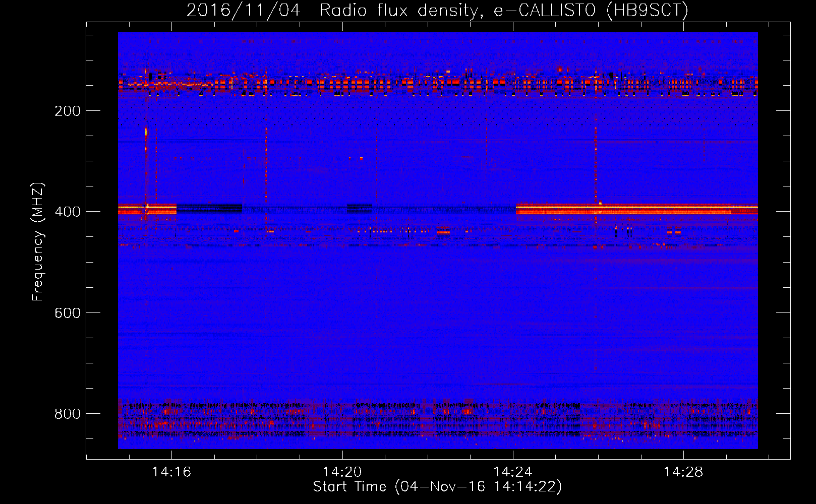Click the '14:20' time tick label
Image resolution: width=816 pixels, height=504 pixels.
pyautogui.click(x=342, y=472)
